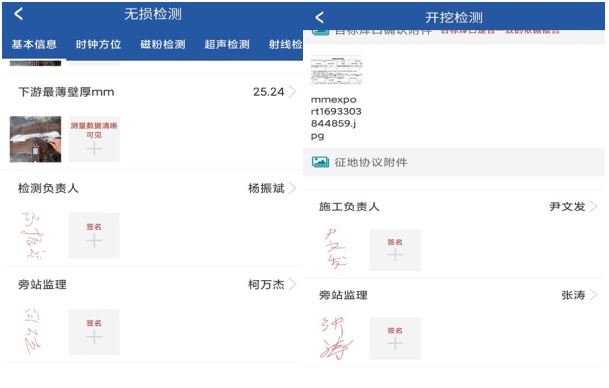
Task: Add signature for 施工负责人 尹文发
Action: click(x=395, y=250)
